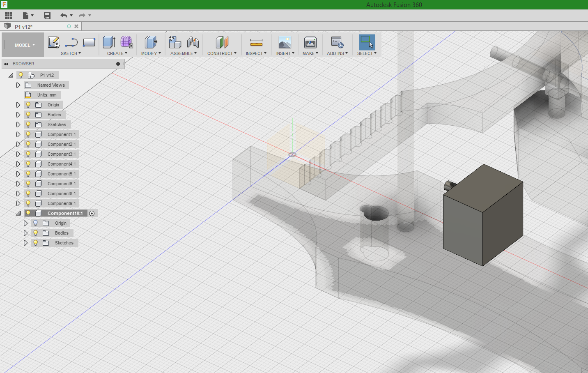Open the 3D Print make icon

click(x=310, y=42)
